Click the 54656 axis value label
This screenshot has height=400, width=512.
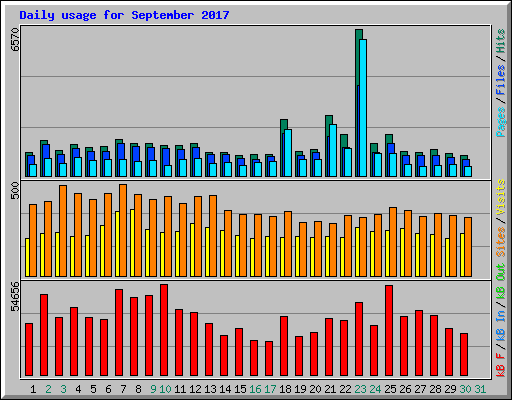click(x=15, y=296)
